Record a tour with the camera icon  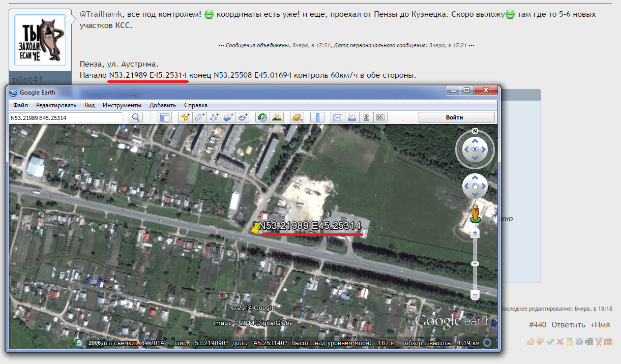(x=243, y=117)
